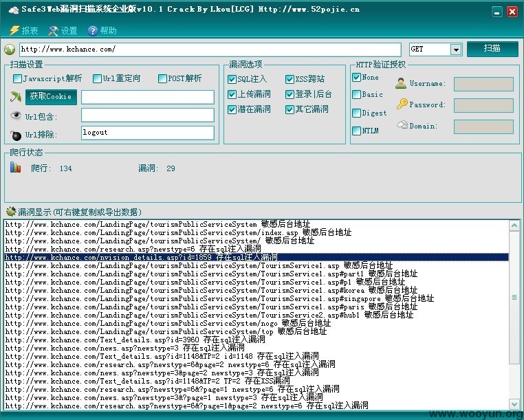Enable the POST解析 checkbox
Viewport: 524px width, 420px height.
[x=162, y=78]
